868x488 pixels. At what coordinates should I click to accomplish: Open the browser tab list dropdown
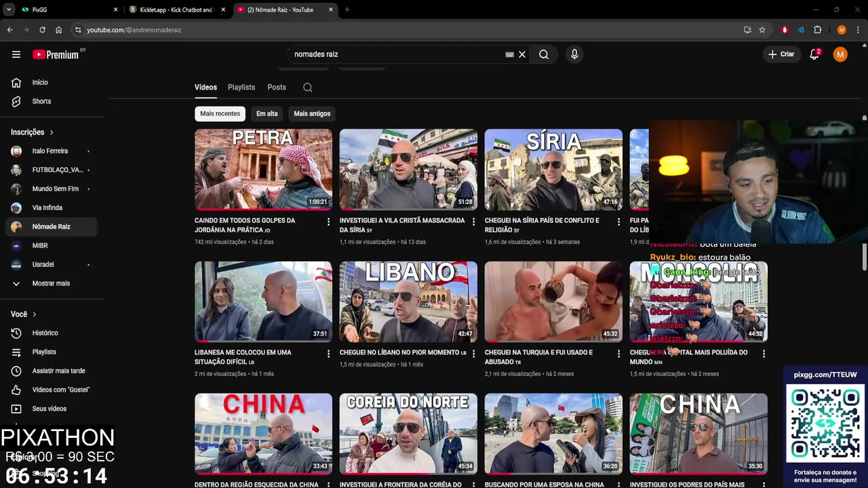tap(9, 9)
